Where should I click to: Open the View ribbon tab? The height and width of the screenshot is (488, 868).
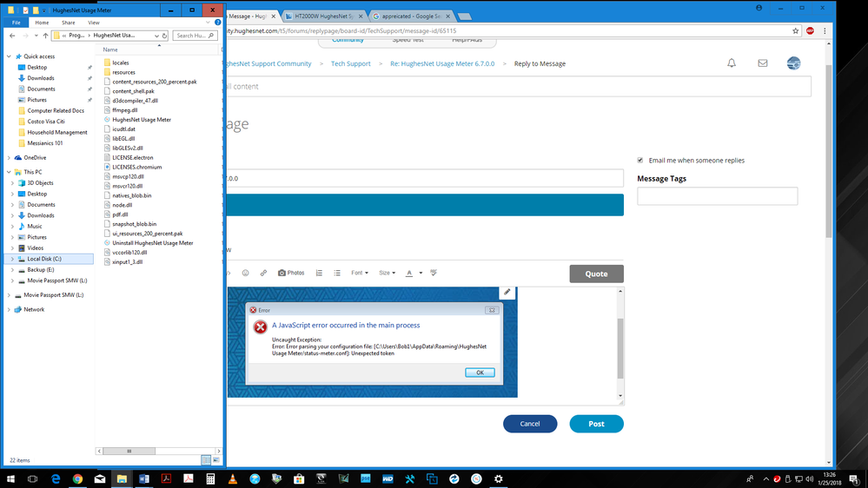(93, 23)
